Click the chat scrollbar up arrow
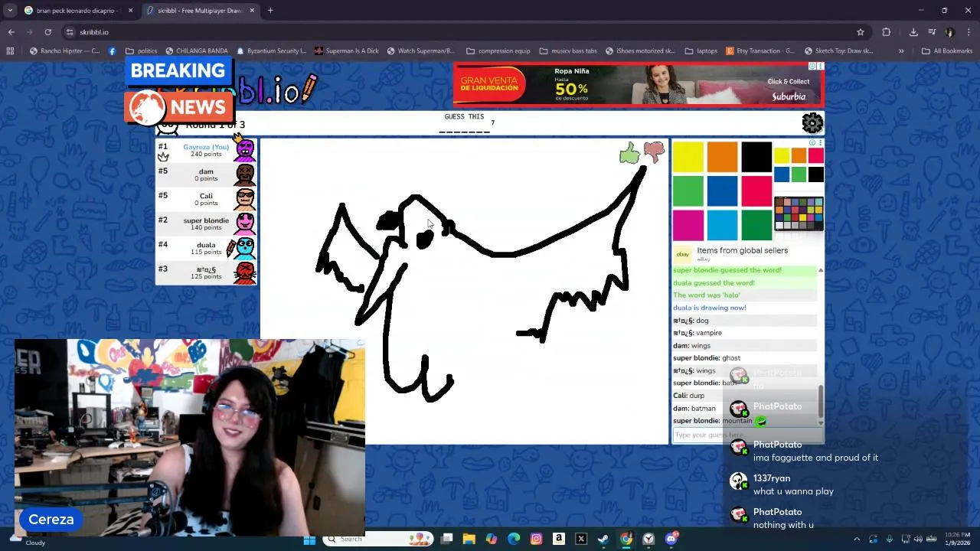 [821, 270]
